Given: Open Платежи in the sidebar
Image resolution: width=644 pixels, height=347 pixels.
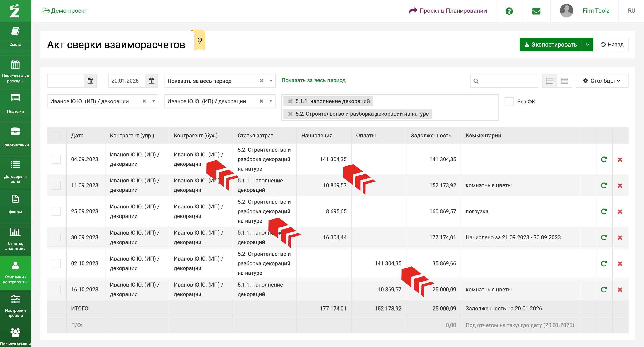Looking at the screenshot, I should 15,105.
